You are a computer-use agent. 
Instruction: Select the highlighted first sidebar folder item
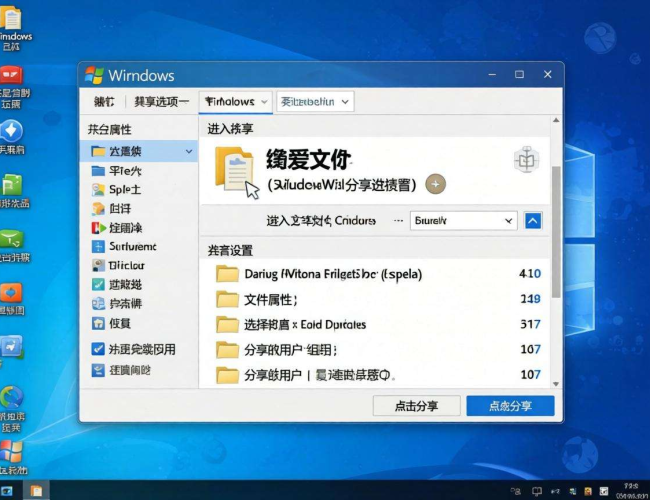point(139,151)
